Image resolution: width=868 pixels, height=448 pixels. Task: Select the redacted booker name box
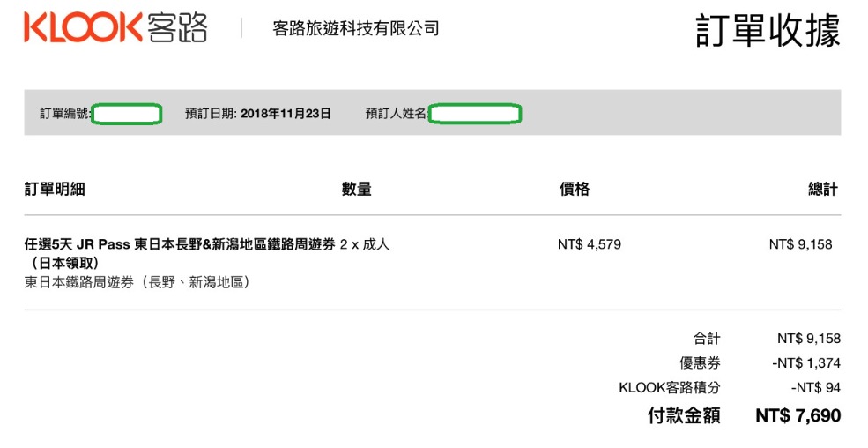[x=475, y=114]
